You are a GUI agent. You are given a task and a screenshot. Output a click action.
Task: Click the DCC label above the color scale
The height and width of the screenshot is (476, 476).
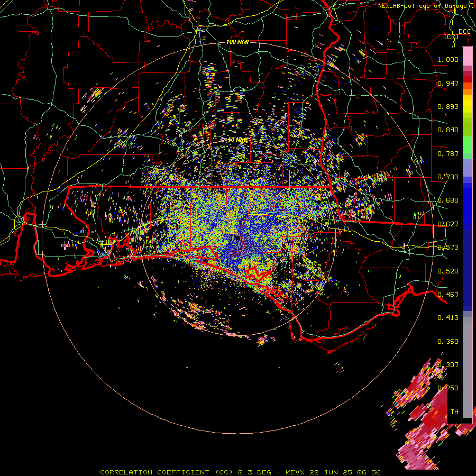pyautogui.click(x=464, y=32)
